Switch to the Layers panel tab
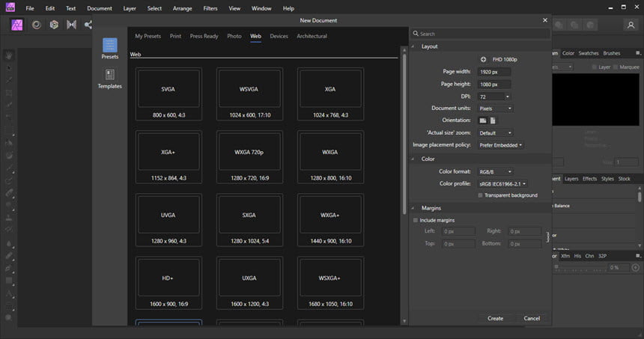 click(571, 179)
